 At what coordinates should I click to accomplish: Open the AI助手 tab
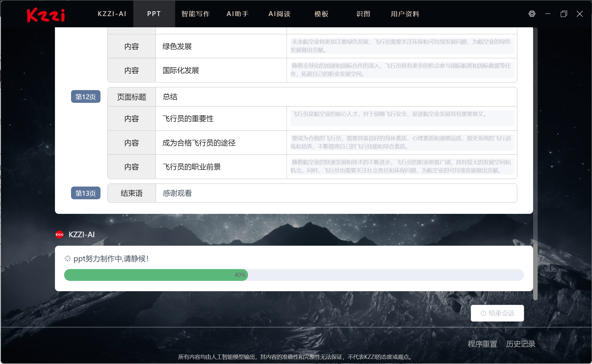238,14
